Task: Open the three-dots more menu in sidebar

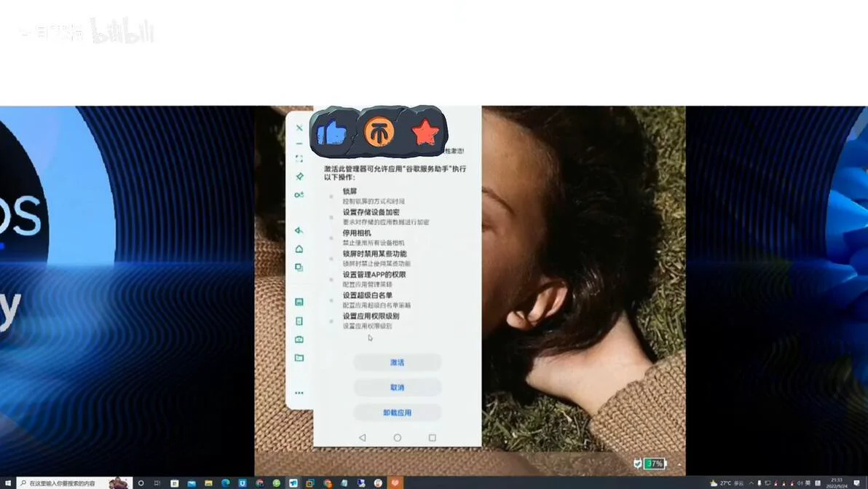Action: (x=299, y=393)
